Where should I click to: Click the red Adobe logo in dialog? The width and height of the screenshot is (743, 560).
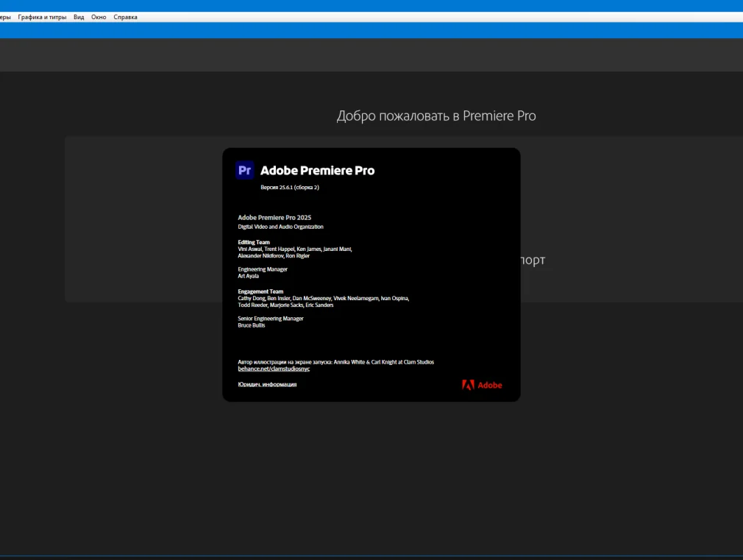point(482,385)
